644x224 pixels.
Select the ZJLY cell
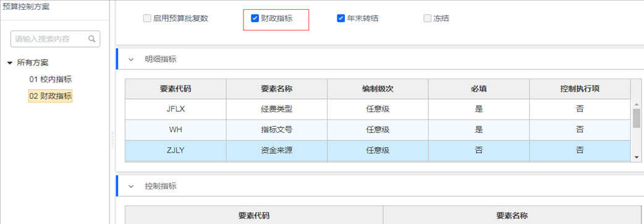pyautogui.click(x=176, y=150)
